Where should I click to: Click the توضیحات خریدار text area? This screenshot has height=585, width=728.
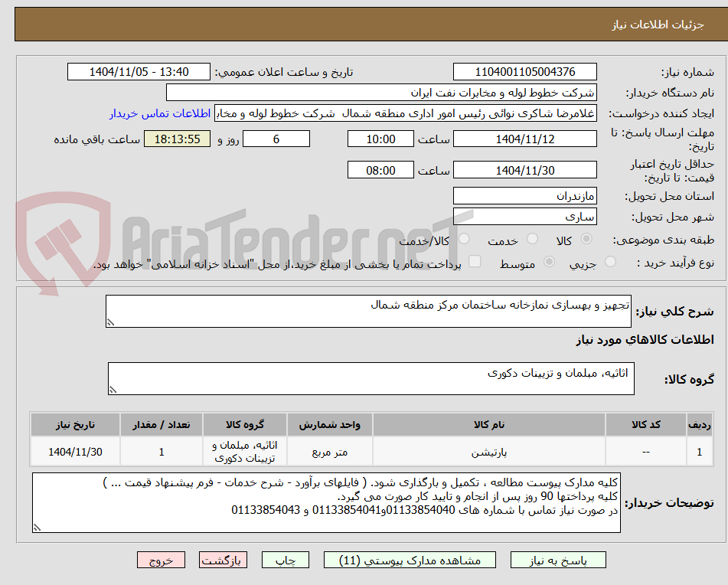(326, 503)
